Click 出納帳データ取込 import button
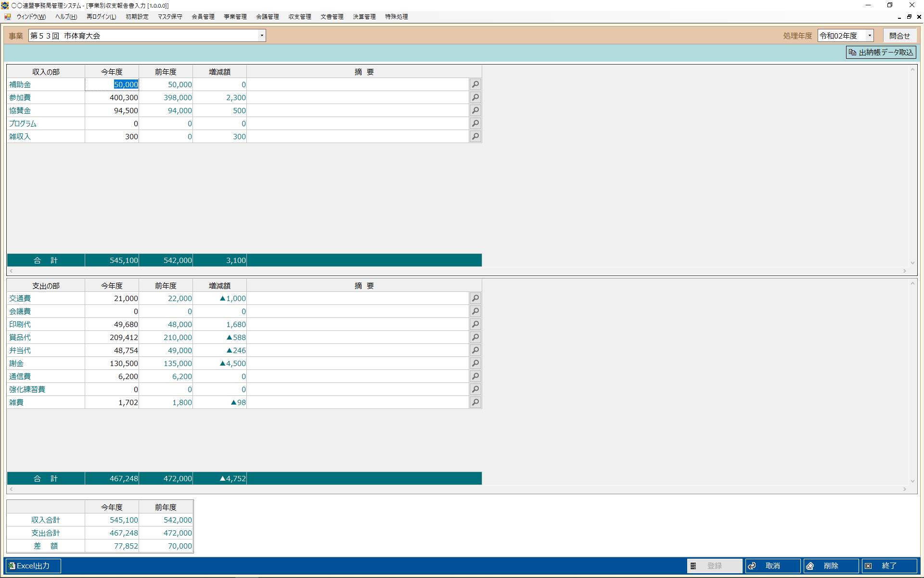 [881, 52]
